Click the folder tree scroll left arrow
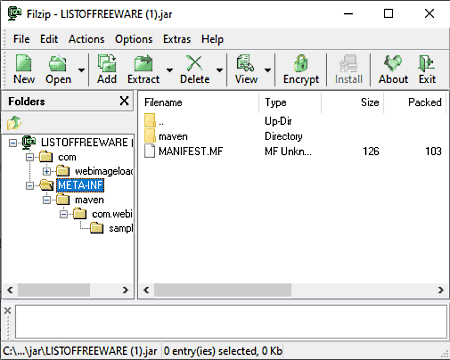Screen dimensions: 450x360 tap(10, 290)
